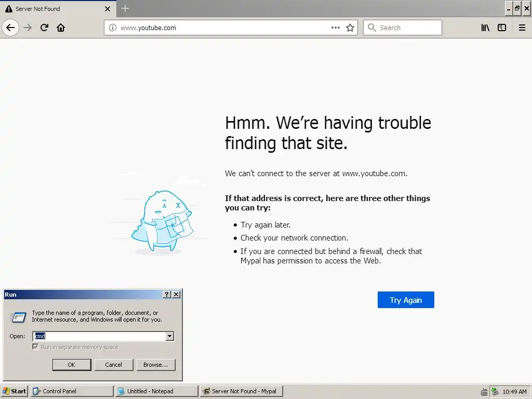
Task: Toggle Run in separate memory space checkbox
Action: [x=35, y=347]
